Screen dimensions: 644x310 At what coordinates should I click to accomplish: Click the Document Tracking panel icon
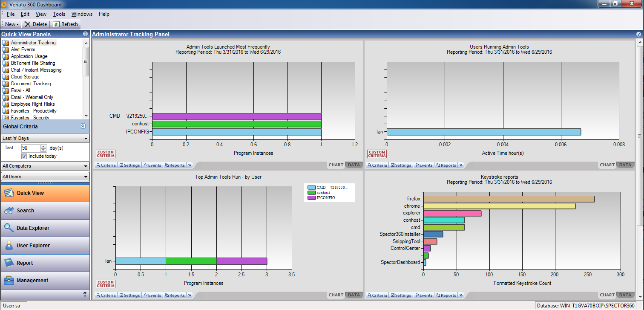click(x=6, y=84)
